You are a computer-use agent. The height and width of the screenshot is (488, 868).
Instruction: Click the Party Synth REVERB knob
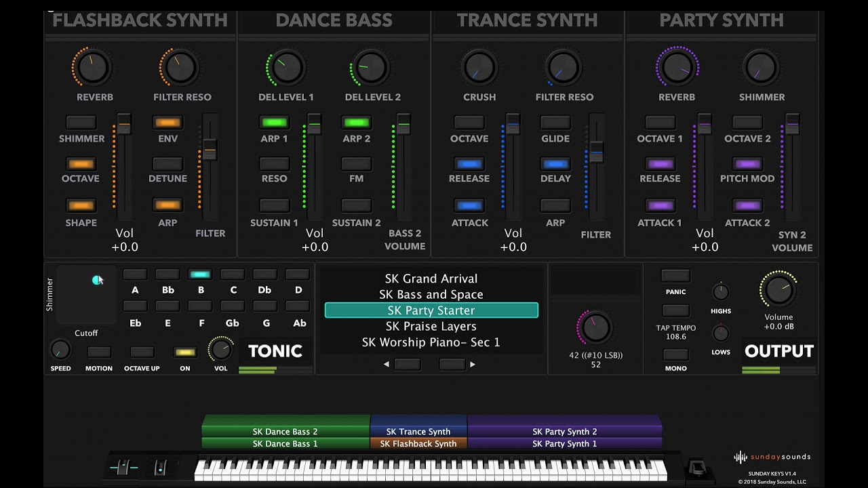coord(677,67)
